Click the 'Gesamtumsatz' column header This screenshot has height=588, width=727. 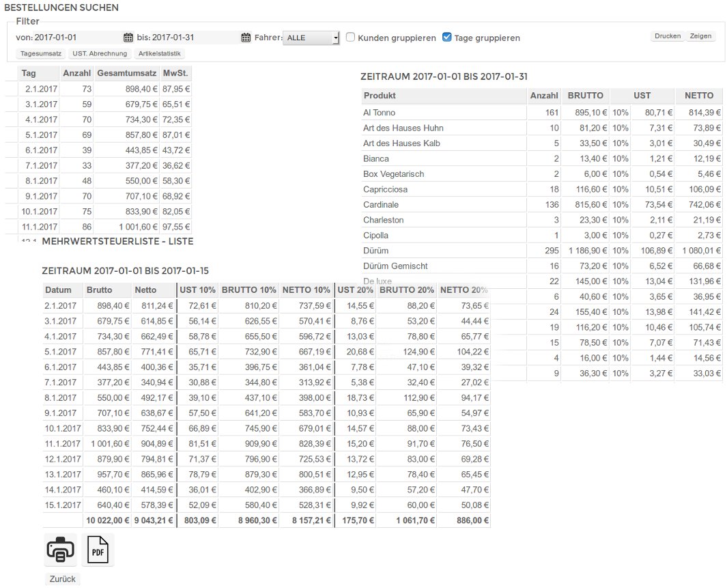pyautogui.click(x=126, y=73)
